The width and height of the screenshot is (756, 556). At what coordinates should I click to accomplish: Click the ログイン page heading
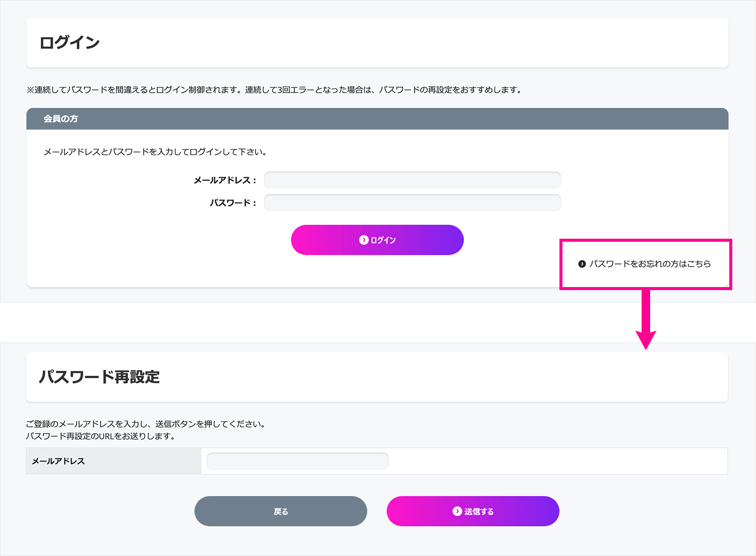[70, 43]
